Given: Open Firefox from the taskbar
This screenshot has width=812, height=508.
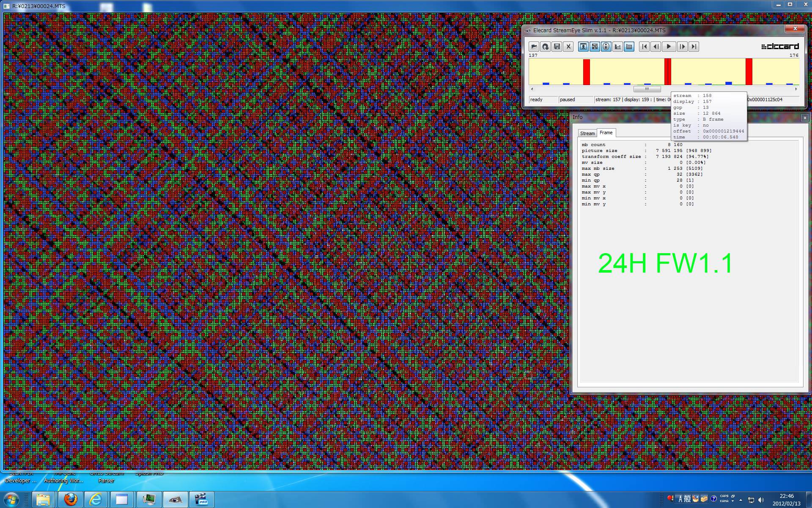Looking at the screenshot, I should tap(71, 500).
